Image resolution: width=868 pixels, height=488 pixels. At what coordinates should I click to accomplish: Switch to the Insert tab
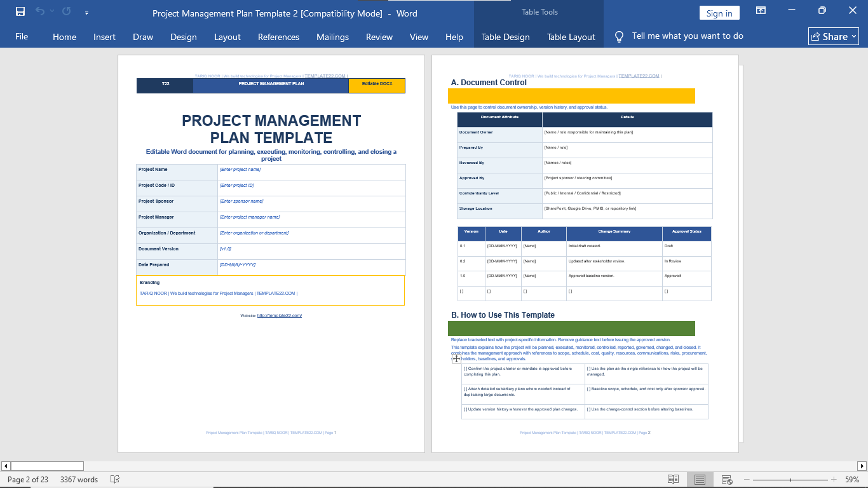(x=104, y=37)
